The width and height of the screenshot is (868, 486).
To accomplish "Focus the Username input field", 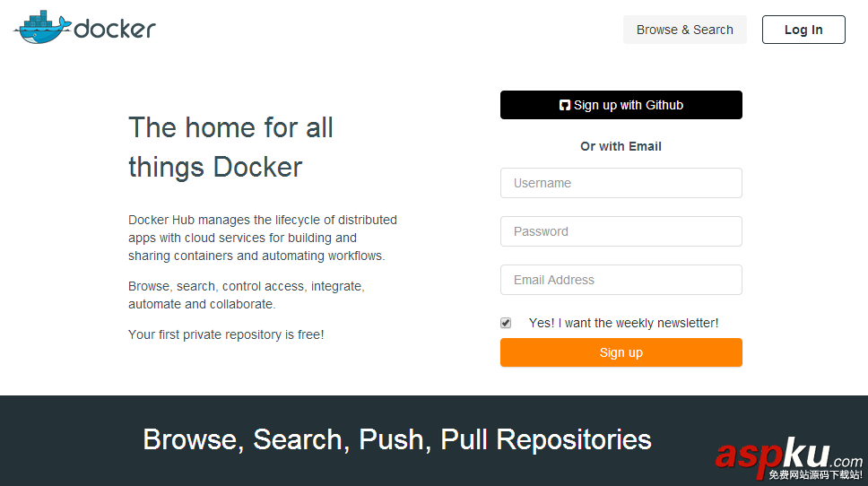I will click(x=621, y=183).
